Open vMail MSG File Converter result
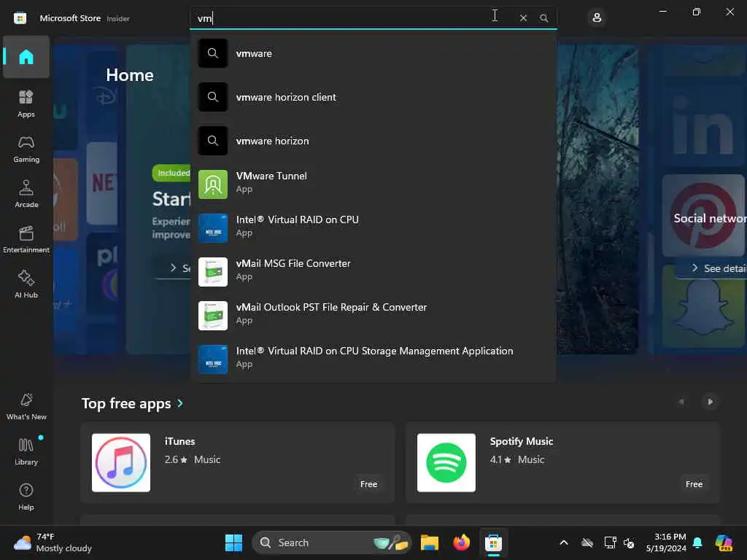This screenshot has width=747, height=560. [x=373, y=272]
